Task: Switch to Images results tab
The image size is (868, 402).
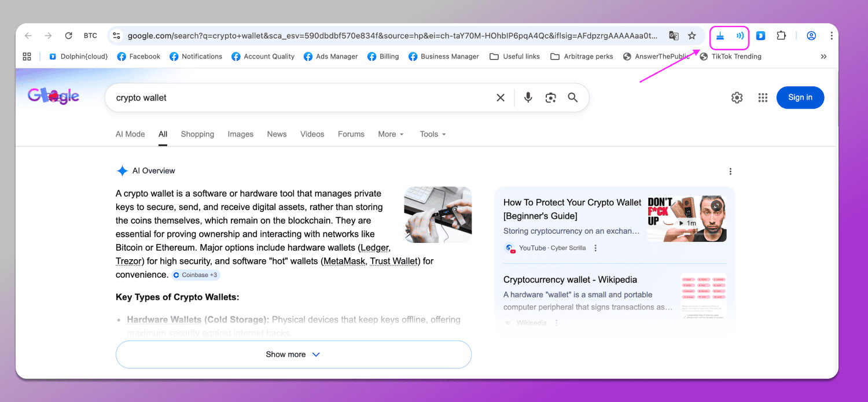Action: click(241, 134)
